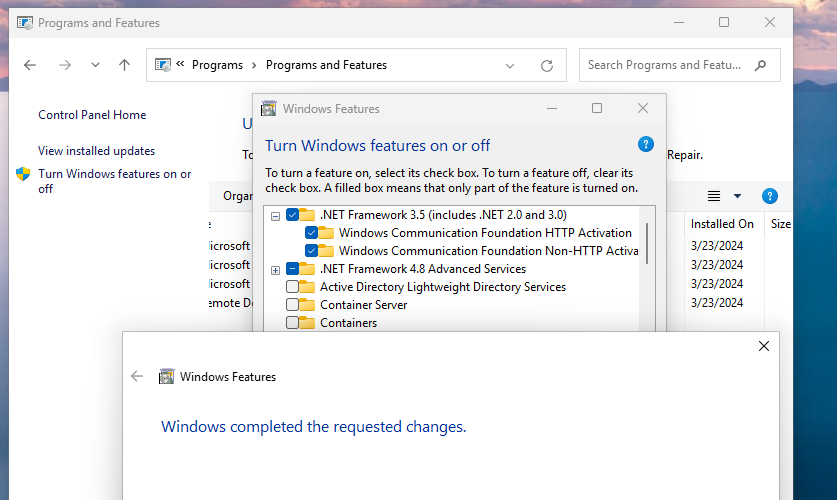Click the view options list icon
The height and width of the screenshot is (500, 837).
click(714, 196)
